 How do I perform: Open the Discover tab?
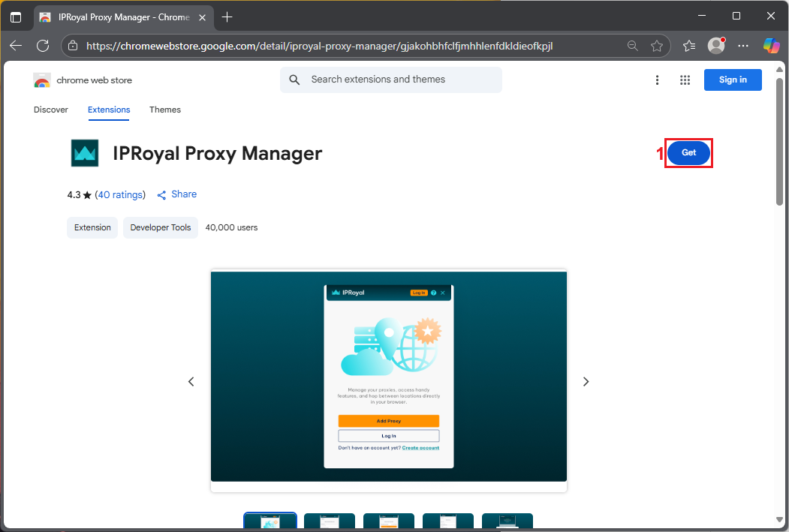pos(51,110)
